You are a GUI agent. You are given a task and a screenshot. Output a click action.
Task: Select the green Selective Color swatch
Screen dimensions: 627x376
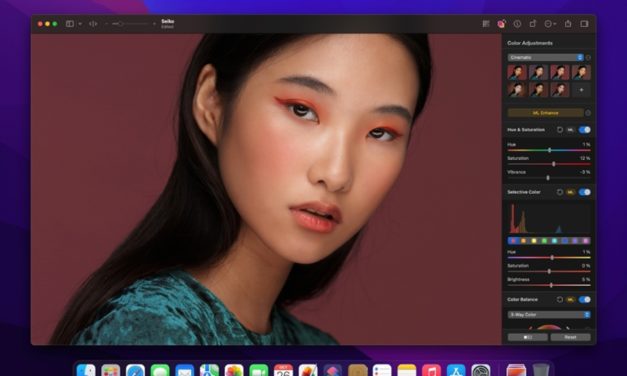click(544, 241)
